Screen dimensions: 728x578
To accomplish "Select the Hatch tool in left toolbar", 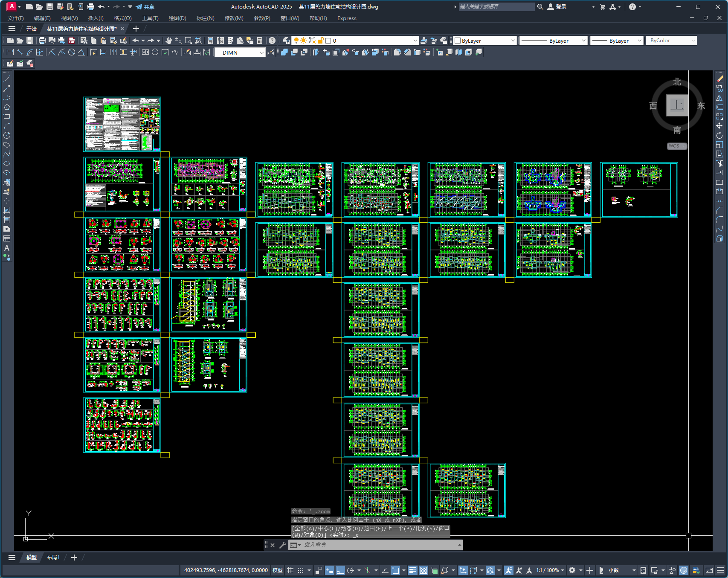I will click(7, 210).
